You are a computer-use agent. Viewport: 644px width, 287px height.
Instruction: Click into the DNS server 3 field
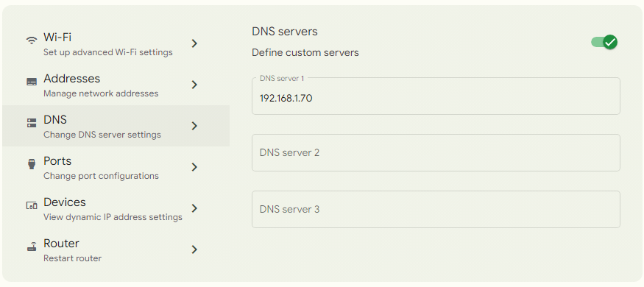click(x=436, y=210)
